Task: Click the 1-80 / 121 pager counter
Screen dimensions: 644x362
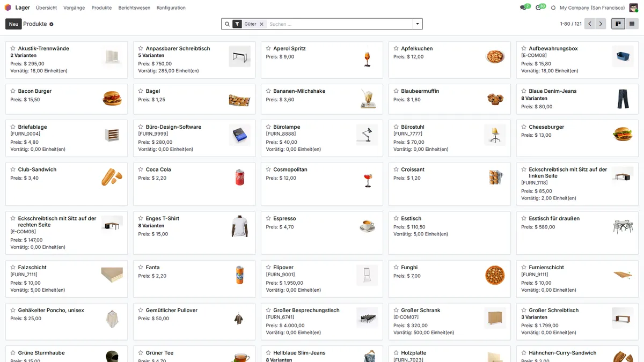Action: (x=570, y=24)
